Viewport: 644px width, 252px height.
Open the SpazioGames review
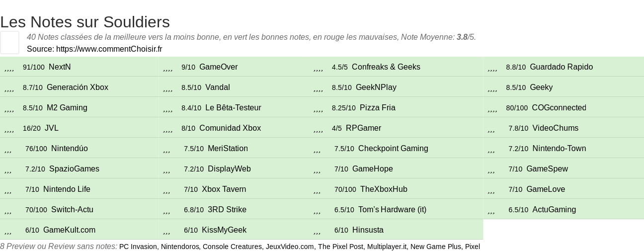74,168
